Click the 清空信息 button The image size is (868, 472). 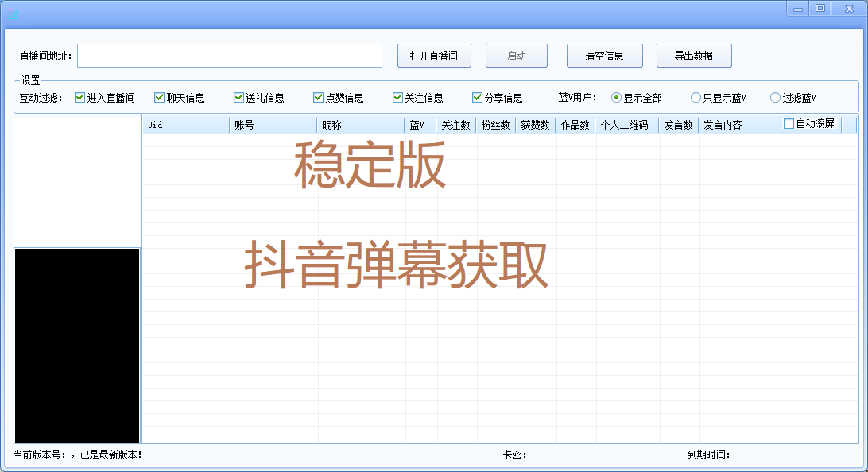pyautogui.click(x=604, y=56)
